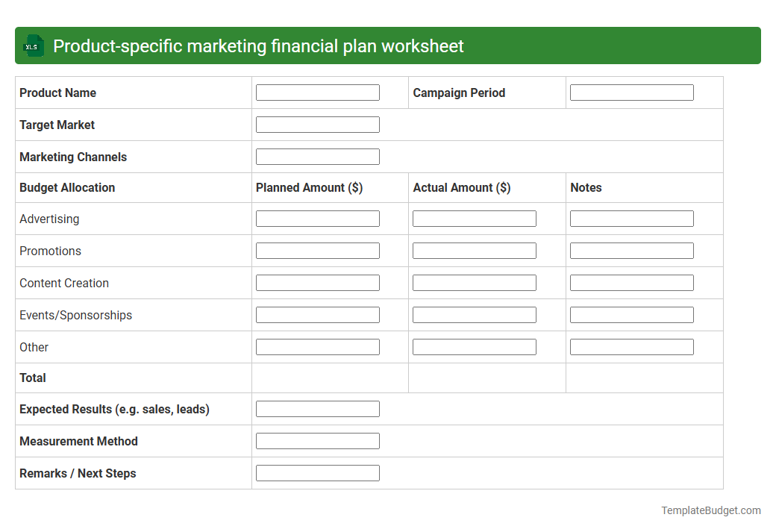
Task: Click the Remarks / Next Steps field
Action: coord(317,472)
